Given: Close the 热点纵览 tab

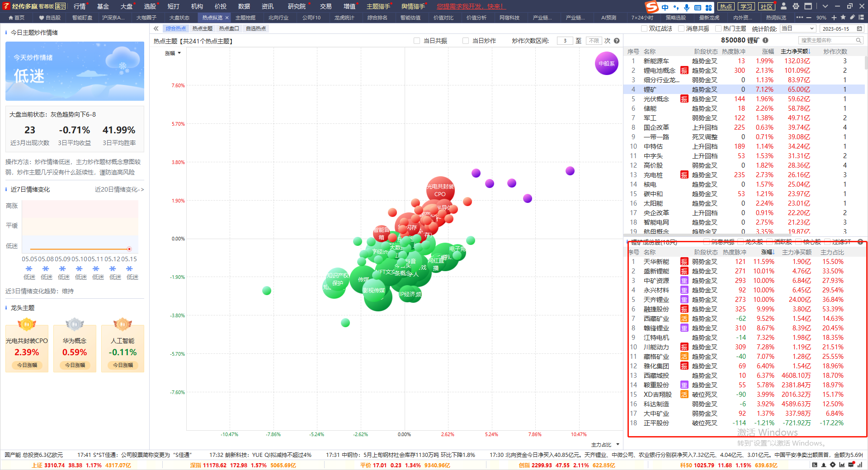Looking at the screenshot, I should click(227, 18).
